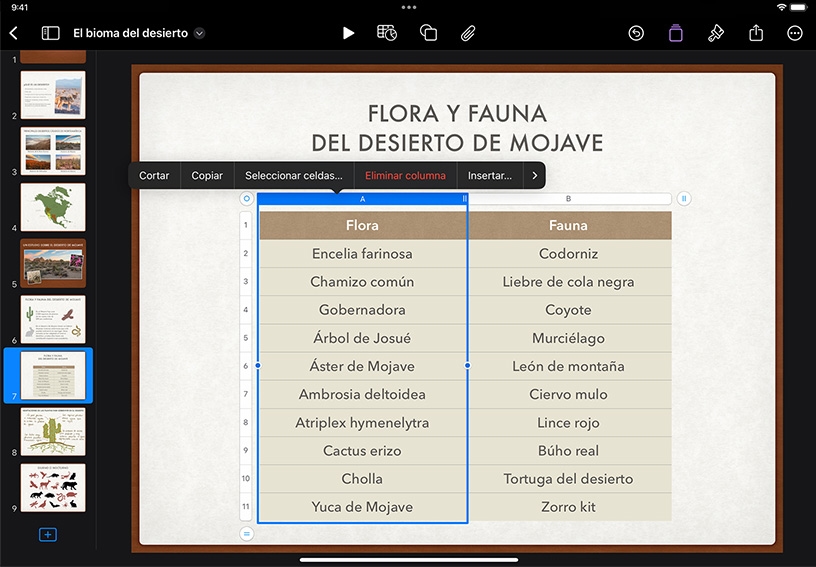Viewport: 816px width, 567px height.
Task: Tap the Murciélago cell
Action: point(569,338)
